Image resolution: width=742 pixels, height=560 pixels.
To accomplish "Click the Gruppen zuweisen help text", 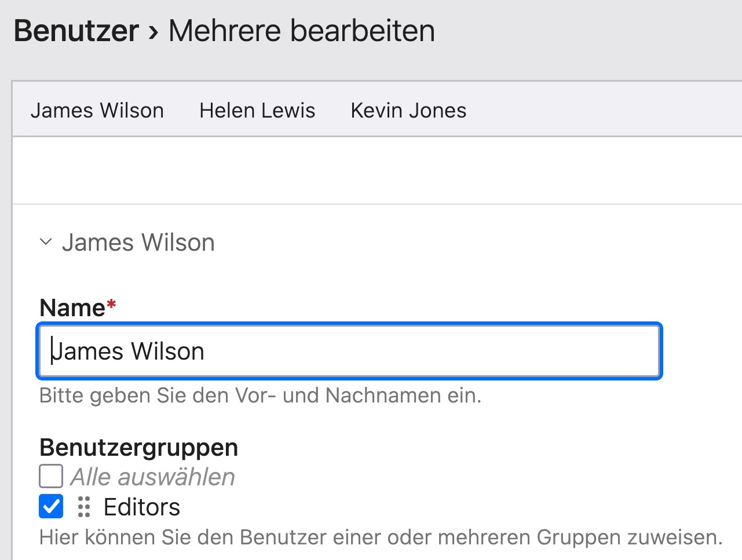I will click(381, 537).
